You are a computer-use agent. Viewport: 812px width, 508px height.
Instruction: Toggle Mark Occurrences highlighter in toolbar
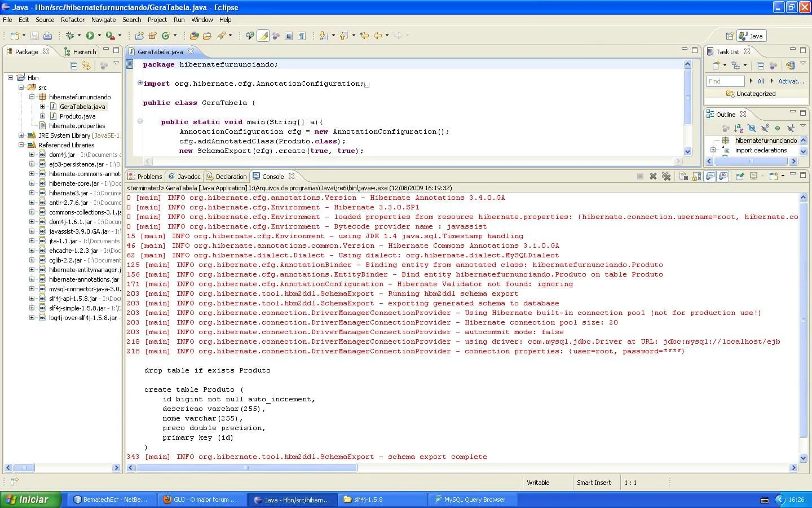pos(263,36)
